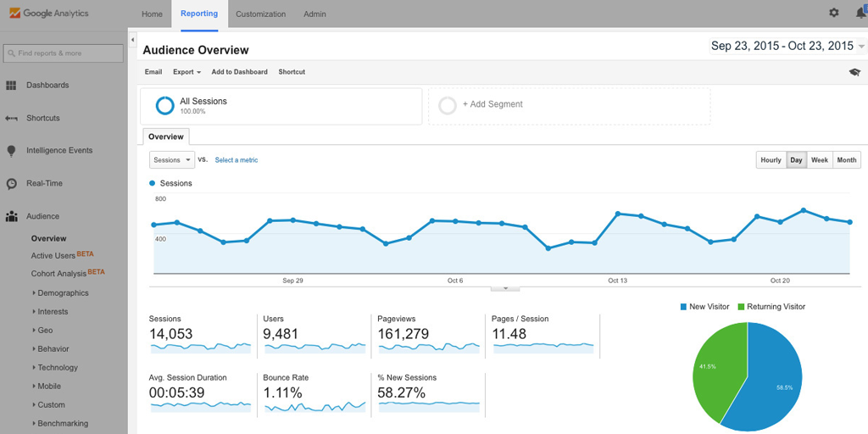Click Add to Dashboard

(x=239, y=72)
